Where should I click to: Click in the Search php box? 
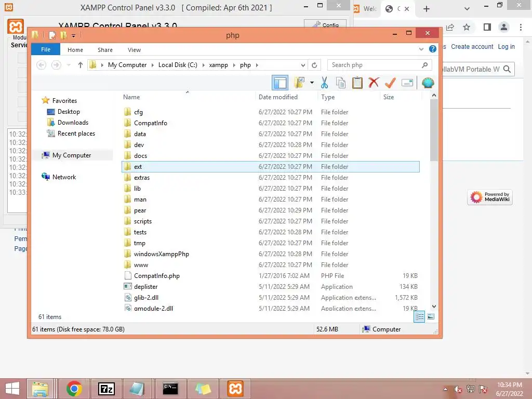pyautogui.click(x=379, y=65)
